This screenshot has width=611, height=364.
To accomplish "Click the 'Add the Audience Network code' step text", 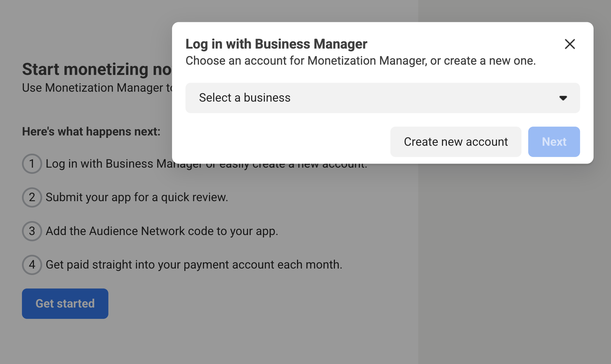I will (161, 231).
